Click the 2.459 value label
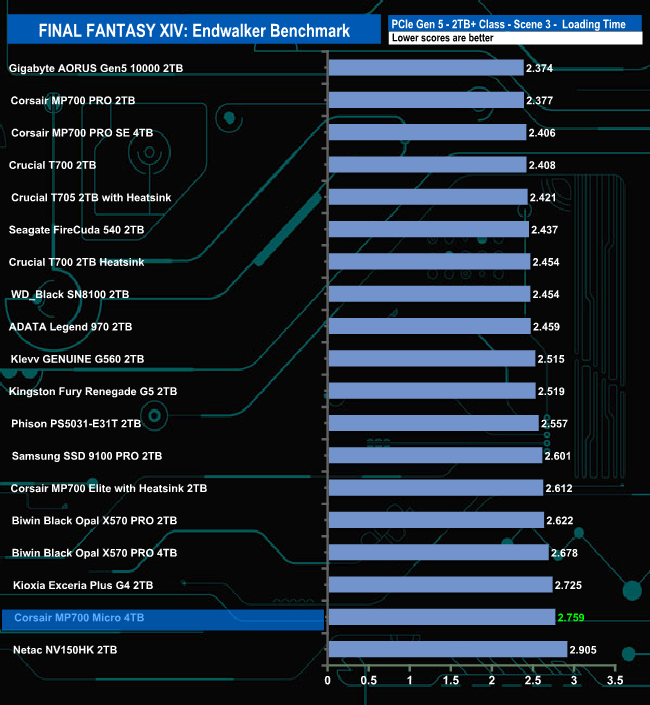Image resolution: width=650 pixels, height=705 pixels. (546, 327)
